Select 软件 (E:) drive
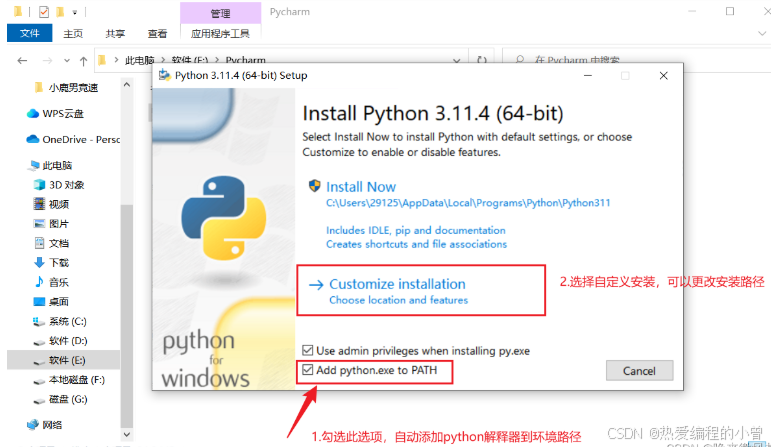Viewport: 771px width, 447px height. (x=63, y=360)
